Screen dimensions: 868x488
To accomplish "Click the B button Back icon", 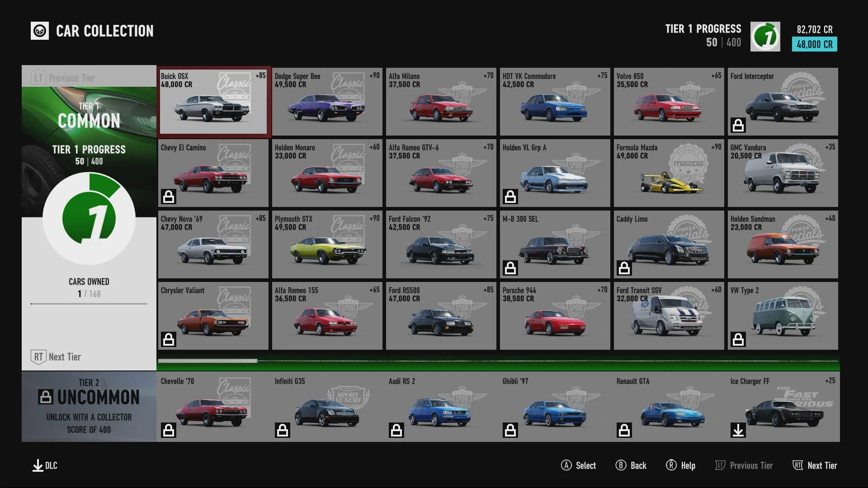I will pos(621,465).
